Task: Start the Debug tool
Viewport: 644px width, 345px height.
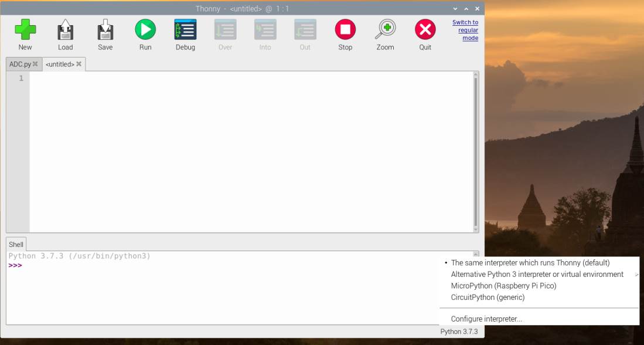Action: pos(185,29)
